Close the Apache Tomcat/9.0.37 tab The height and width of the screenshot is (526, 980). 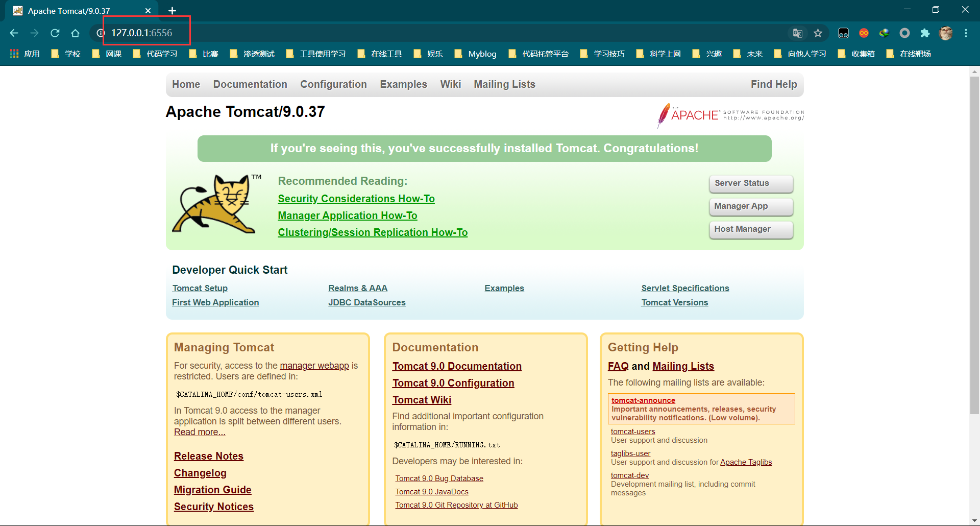[148, 11]
